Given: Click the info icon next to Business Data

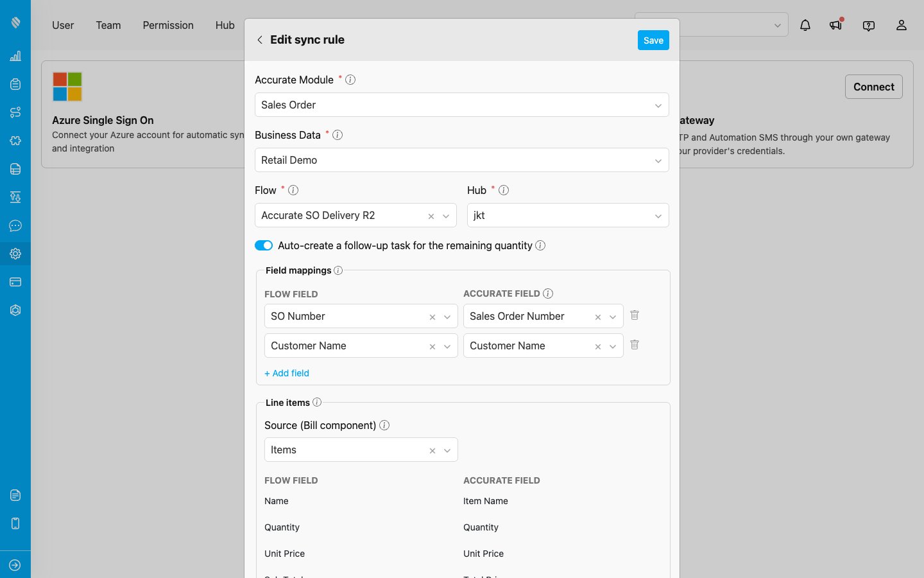Looking at the screenshot, I should click(338, 135).
